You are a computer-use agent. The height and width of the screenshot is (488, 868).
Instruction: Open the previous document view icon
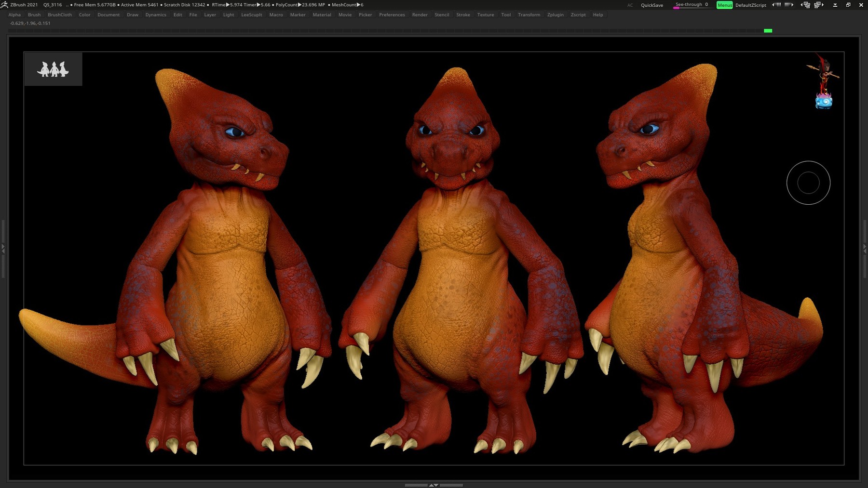(806, 5)
